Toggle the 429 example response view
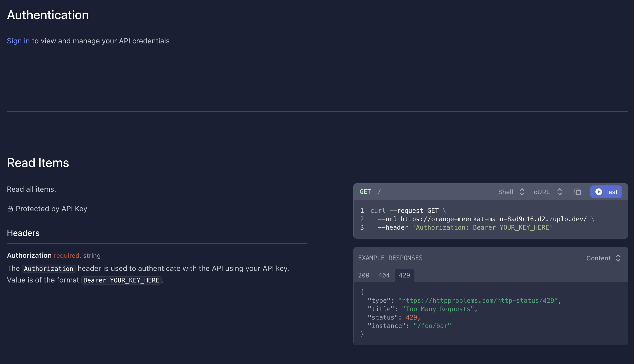This screenshot has height=364, width=634. click(404, 275)
